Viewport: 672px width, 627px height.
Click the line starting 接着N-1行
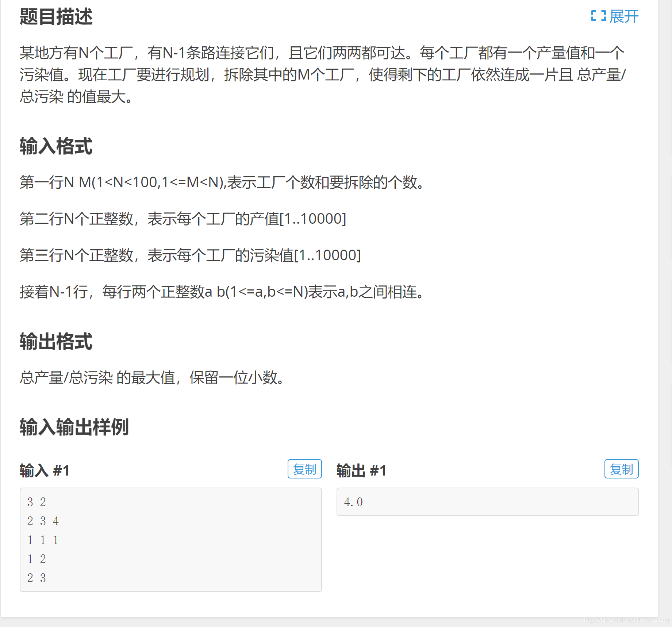click(222, 292)
